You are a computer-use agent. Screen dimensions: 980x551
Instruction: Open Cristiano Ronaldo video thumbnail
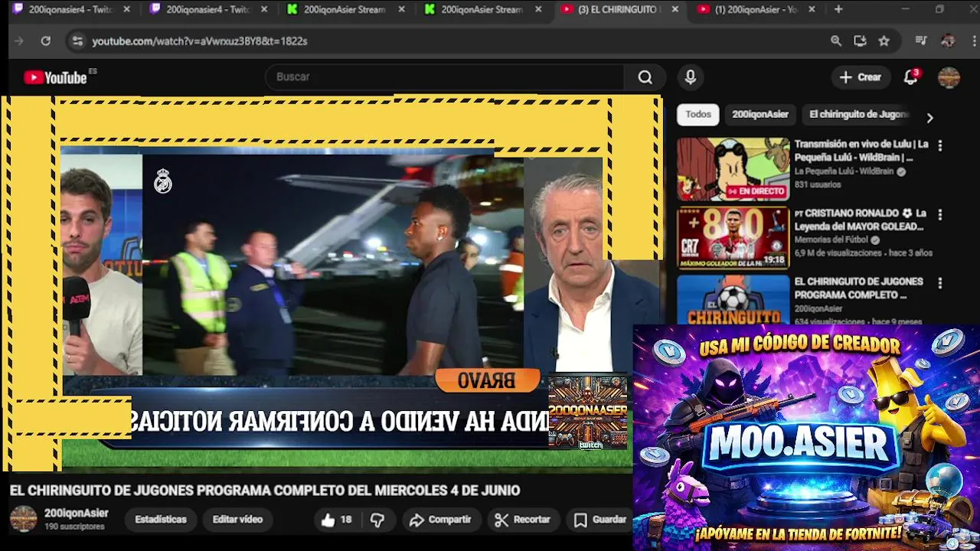pos(733,238)
